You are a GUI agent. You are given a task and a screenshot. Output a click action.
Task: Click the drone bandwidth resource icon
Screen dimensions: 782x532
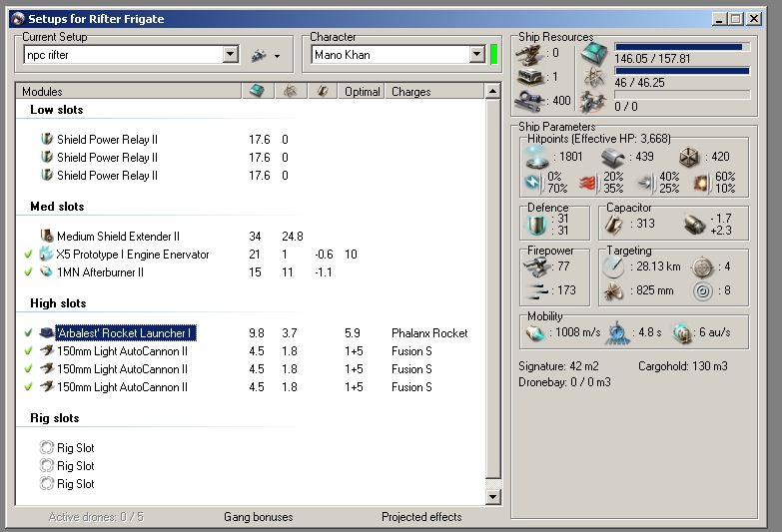(593, 101)
